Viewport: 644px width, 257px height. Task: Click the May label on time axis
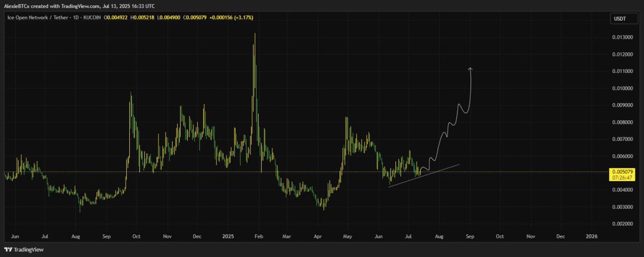tap(348, 236)
